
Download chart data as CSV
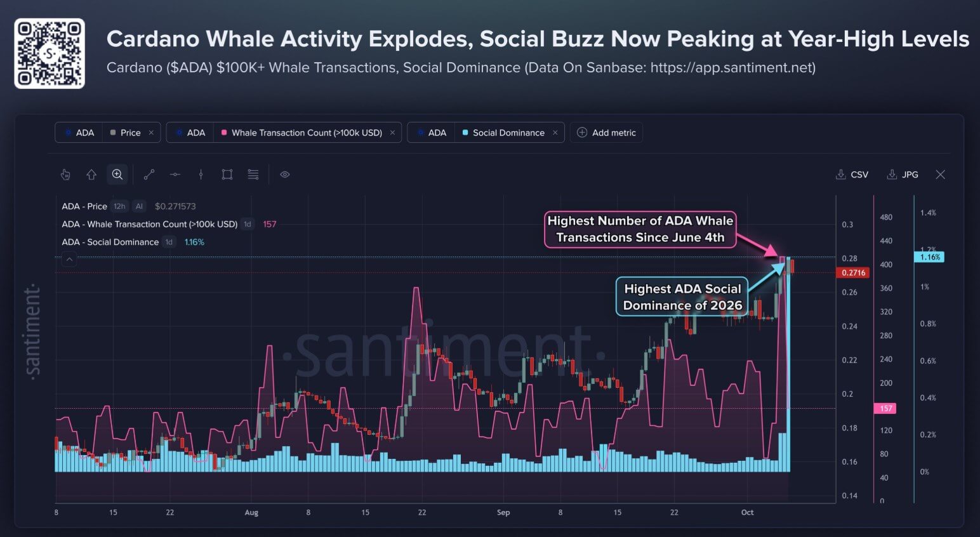click(x=852, y=175)
